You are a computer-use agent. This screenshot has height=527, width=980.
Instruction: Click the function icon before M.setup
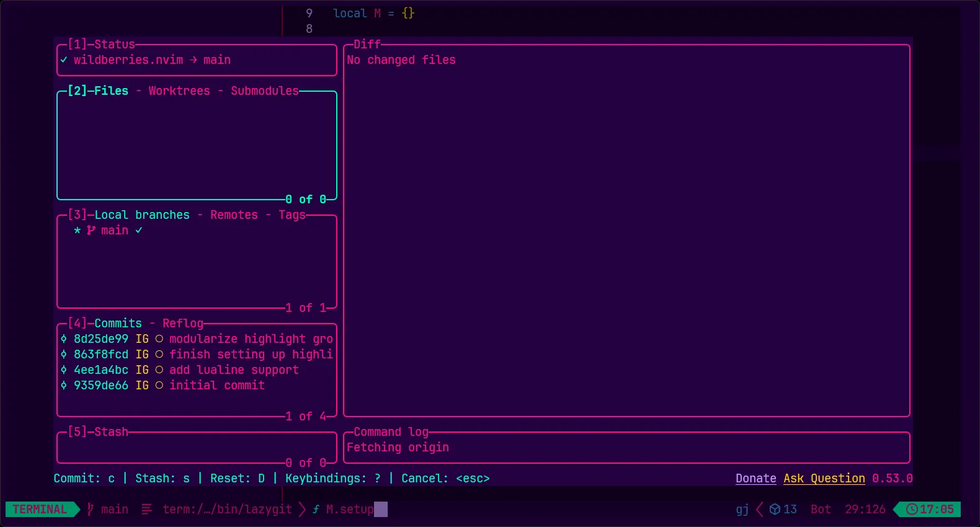point(316,509)
